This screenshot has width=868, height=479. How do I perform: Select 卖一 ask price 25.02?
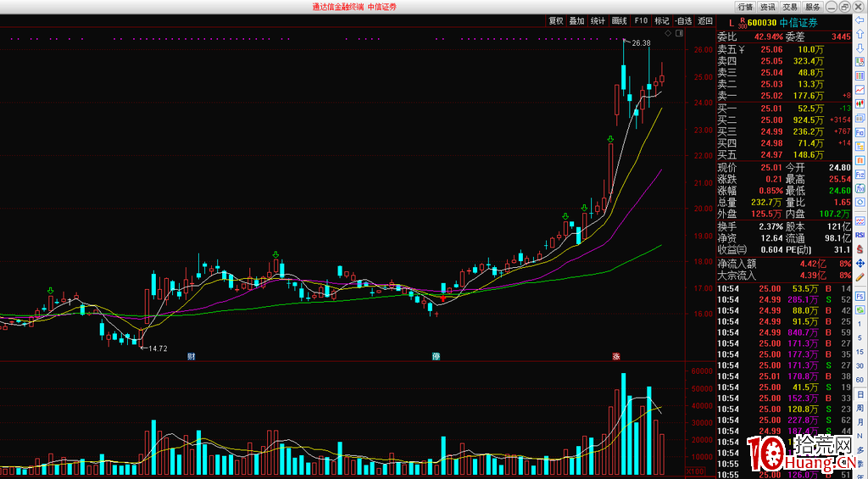click(771, 96)
